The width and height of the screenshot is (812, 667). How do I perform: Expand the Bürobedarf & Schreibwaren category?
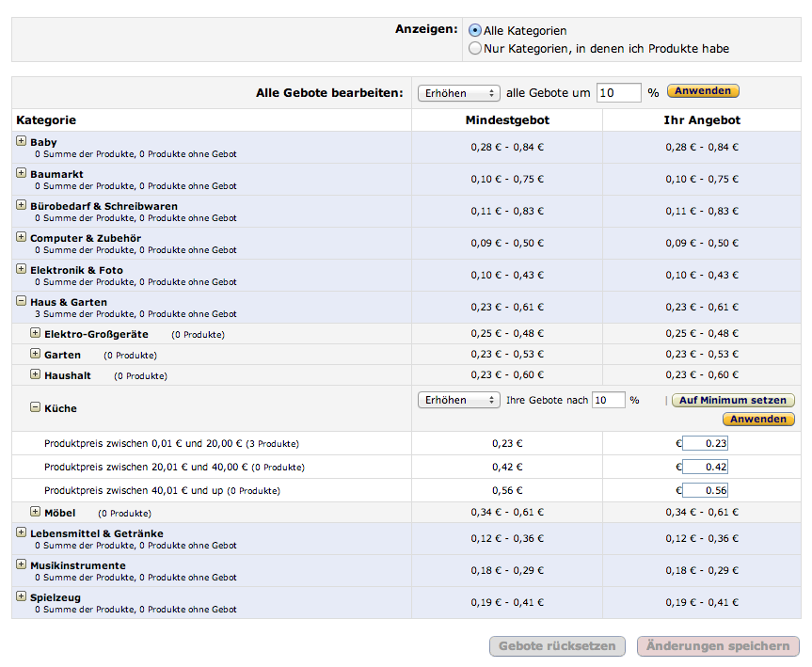pos(22,205)
